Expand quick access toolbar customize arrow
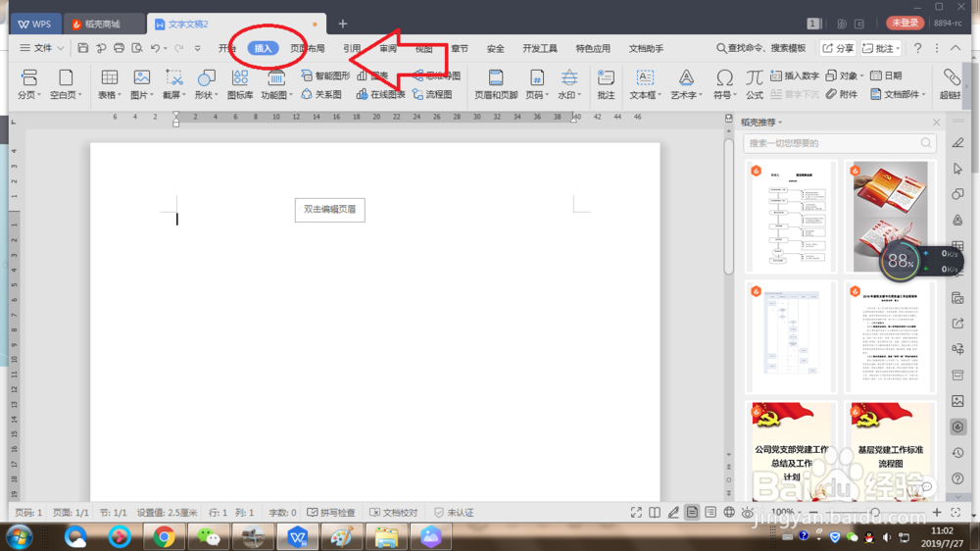This screenshot has height=551, width=980. tap(198, 48)
